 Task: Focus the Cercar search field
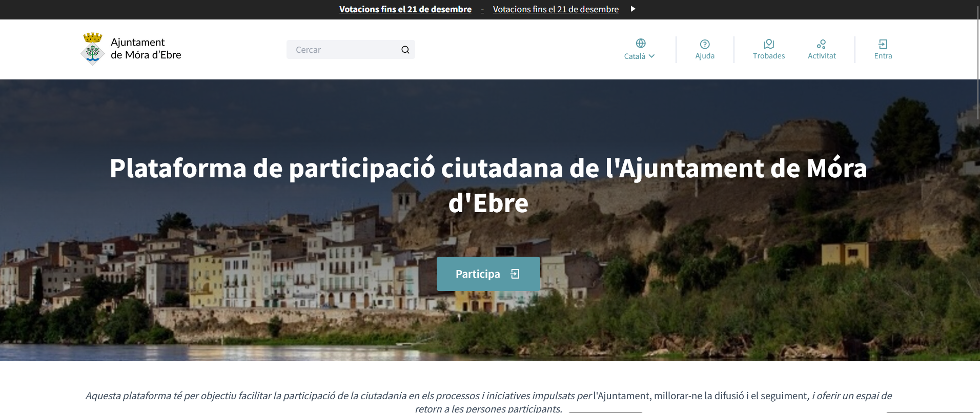click(x=343, y=50)
